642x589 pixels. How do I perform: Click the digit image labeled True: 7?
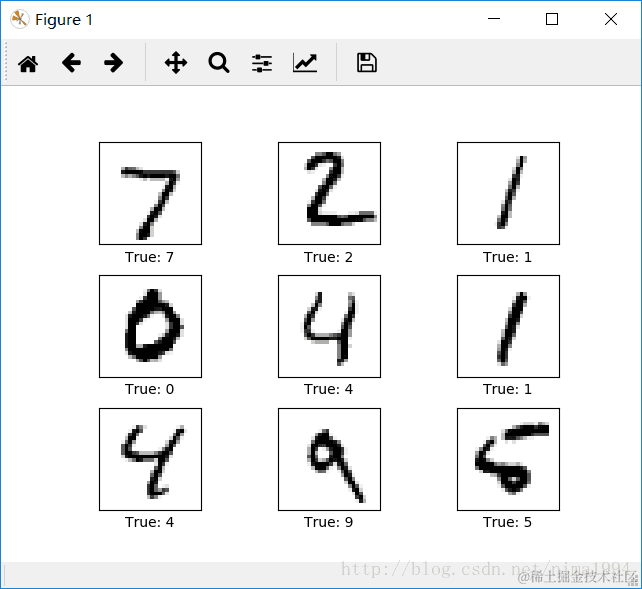(x=150, y=194)
